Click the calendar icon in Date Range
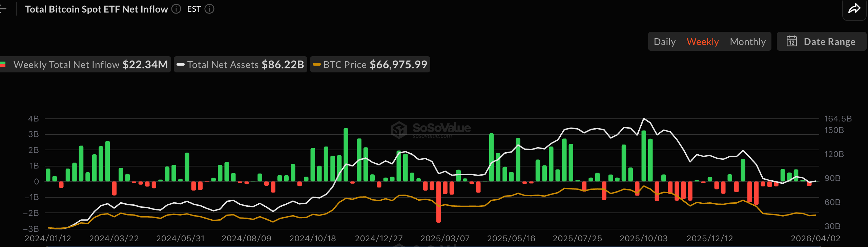Screen dimensions: 868x247 pos(791,42)
